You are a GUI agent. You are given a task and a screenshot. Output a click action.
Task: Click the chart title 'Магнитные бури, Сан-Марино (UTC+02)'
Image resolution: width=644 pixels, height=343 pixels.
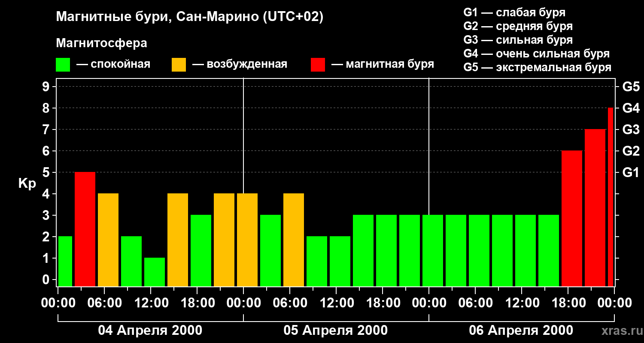point(189,17)
